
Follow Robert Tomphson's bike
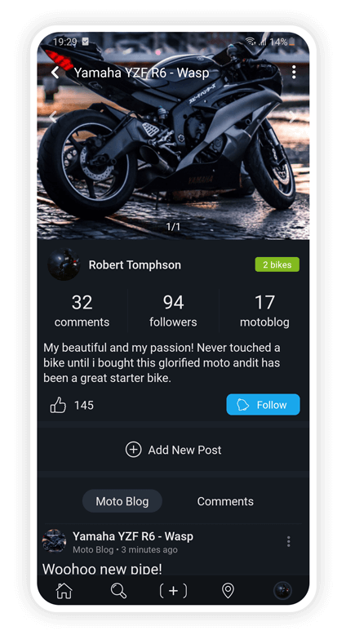click(263, 405)
